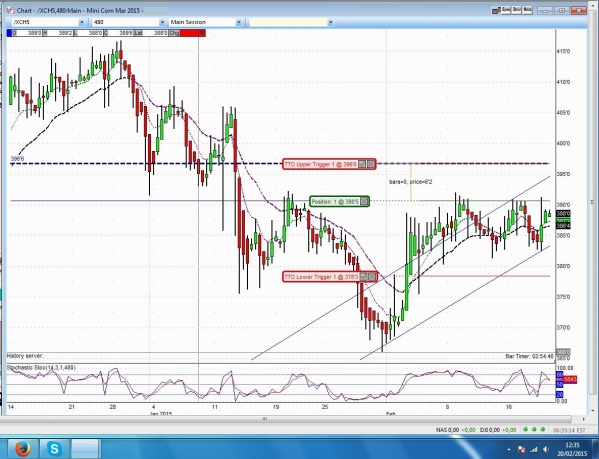Click the red Chg value cell in quote bar
This screenshot has height=459, width=599.
tap(193, 33)
